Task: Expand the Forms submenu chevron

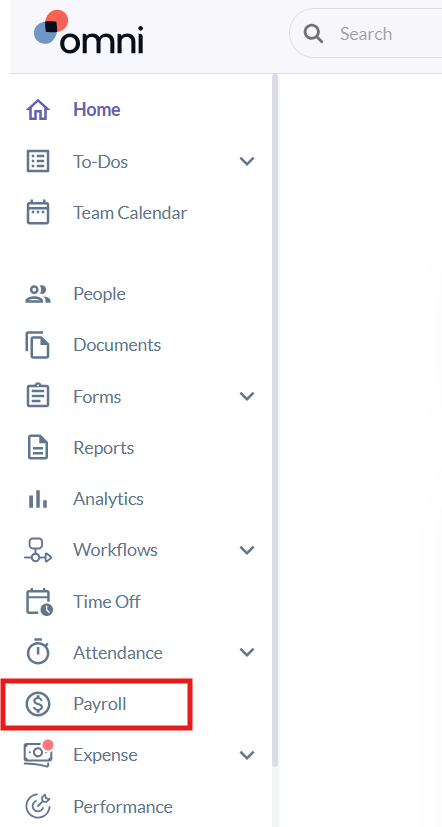Action: tap(247, 396)
